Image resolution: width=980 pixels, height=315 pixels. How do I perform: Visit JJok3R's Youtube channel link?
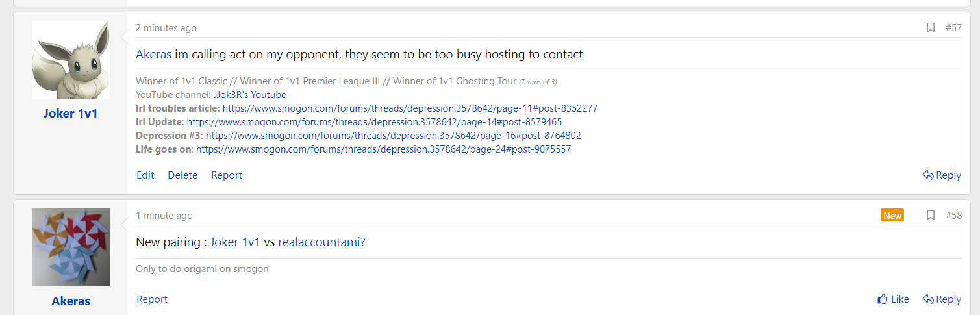point(250,95)
